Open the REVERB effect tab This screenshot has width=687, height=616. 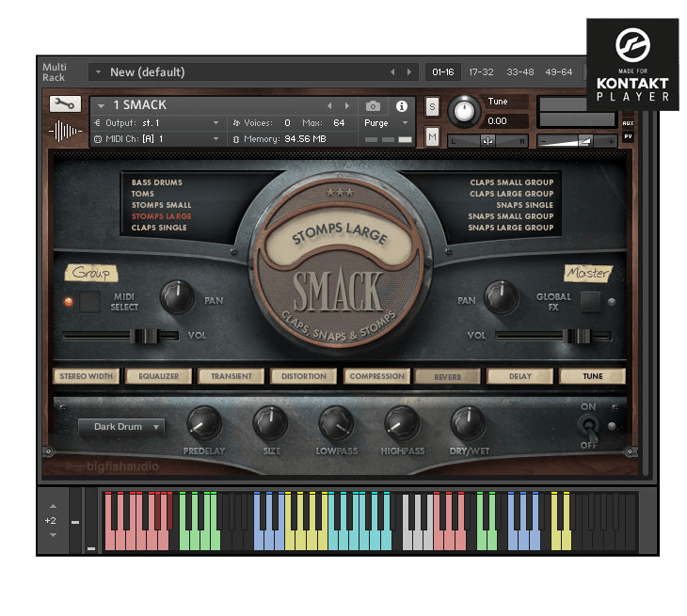pyautogui.click(x=447, y=376)
